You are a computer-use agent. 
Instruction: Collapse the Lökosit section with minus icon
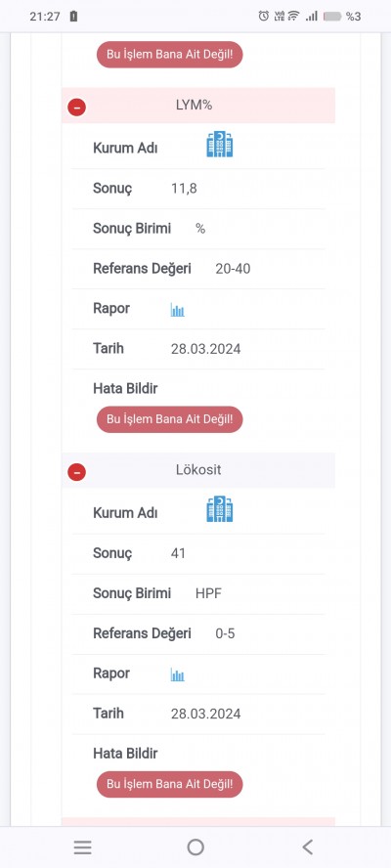point(76,472)
